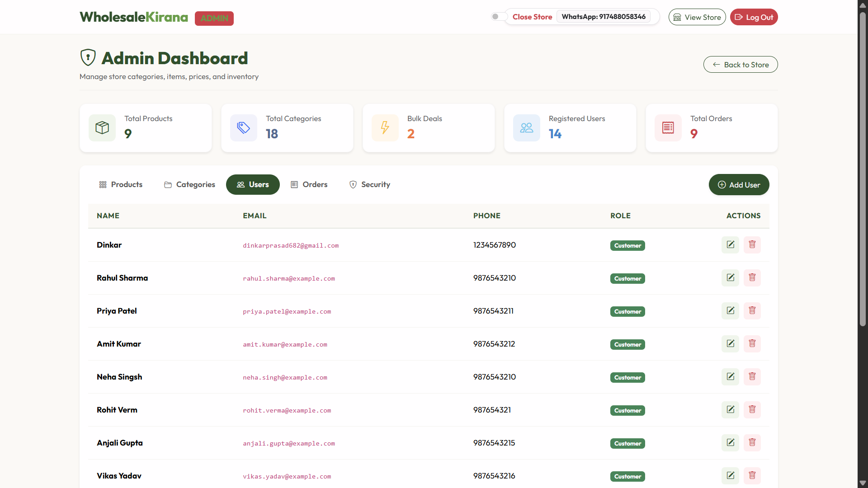Image resolution: width=868 pixels, height=488 pixels.
Task: Open the Orders tab
Action: tap(309, 184)
